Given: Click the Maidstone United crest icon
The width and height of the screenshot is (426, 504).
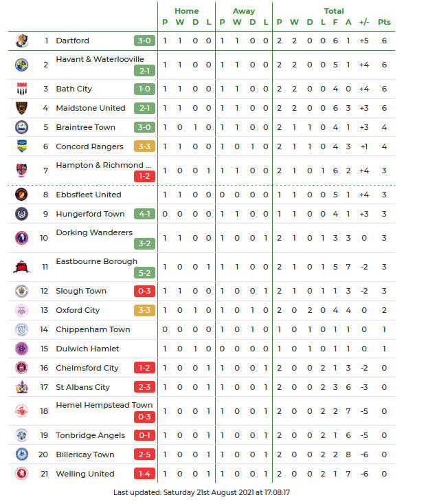Looking at the screenshot, I should [x=21, y=108].
